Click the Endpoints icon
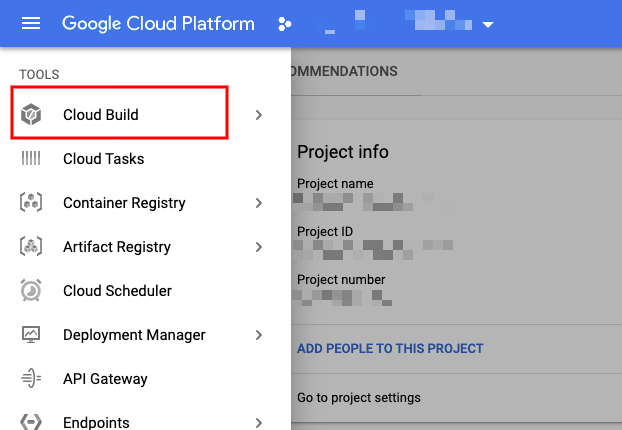 click(31, 422)
